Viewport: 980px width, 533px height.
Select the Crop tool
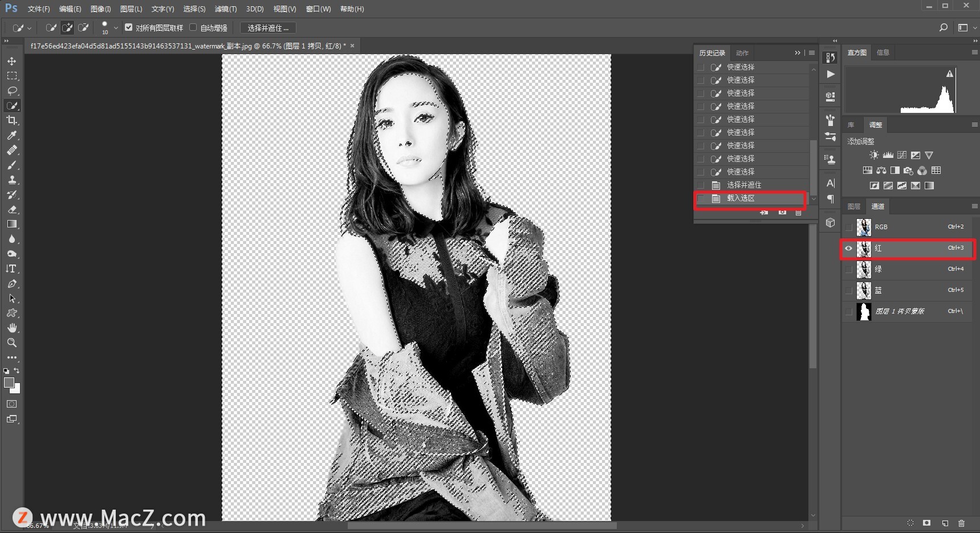[x=11, y=120]
